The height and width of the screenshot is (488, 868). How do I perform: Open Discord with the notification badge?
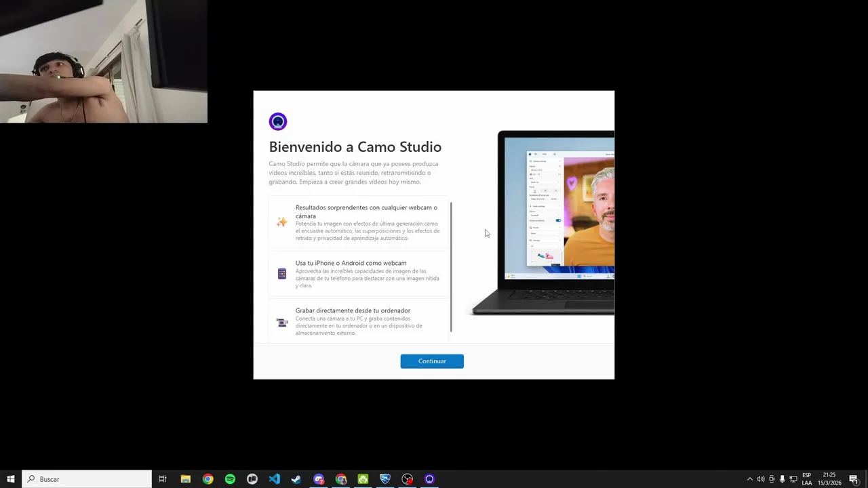click(319, 479)
